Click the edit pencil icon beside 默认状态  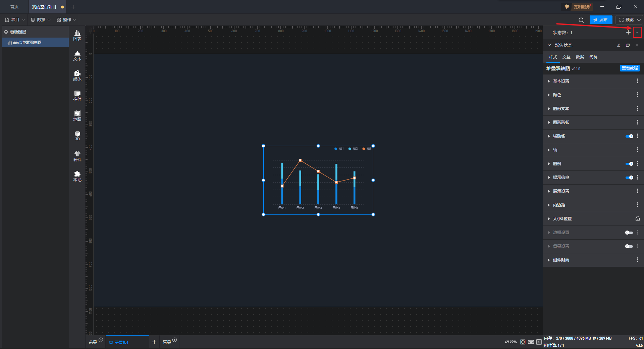pos(619,45)
